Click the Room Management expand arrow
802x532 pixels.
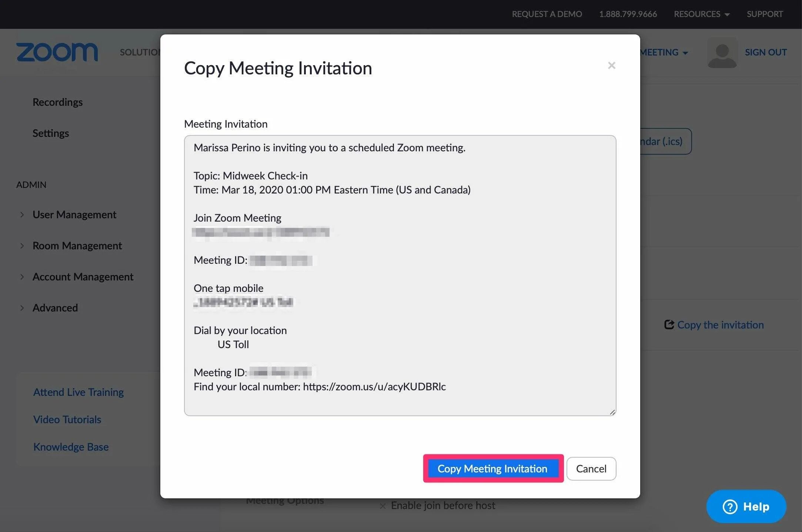pos(21,244)
